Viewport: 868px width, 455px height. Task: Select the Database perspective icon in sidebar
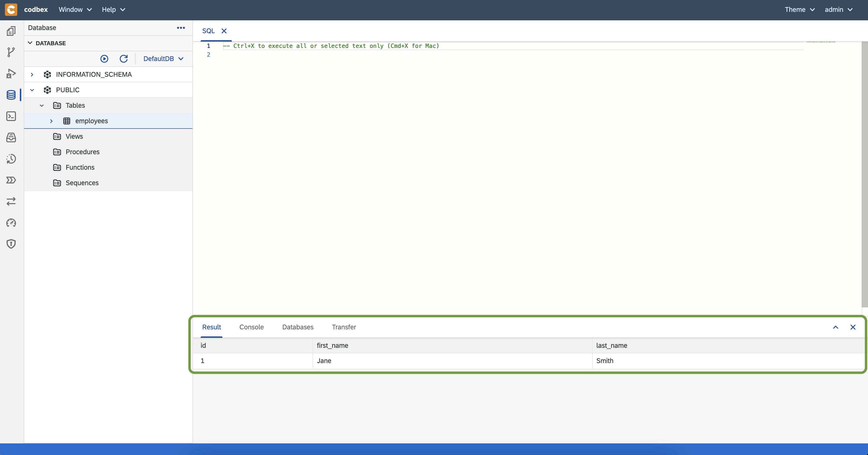tap(11, 95)
